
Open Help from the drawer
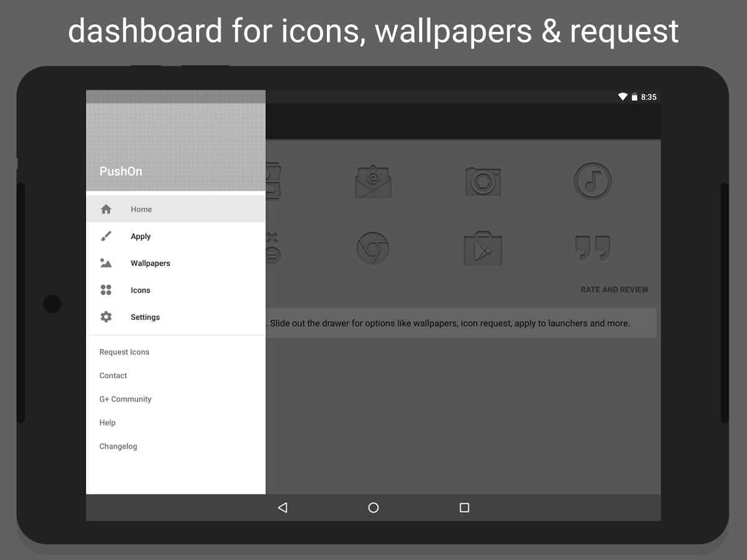click(108, 423)
